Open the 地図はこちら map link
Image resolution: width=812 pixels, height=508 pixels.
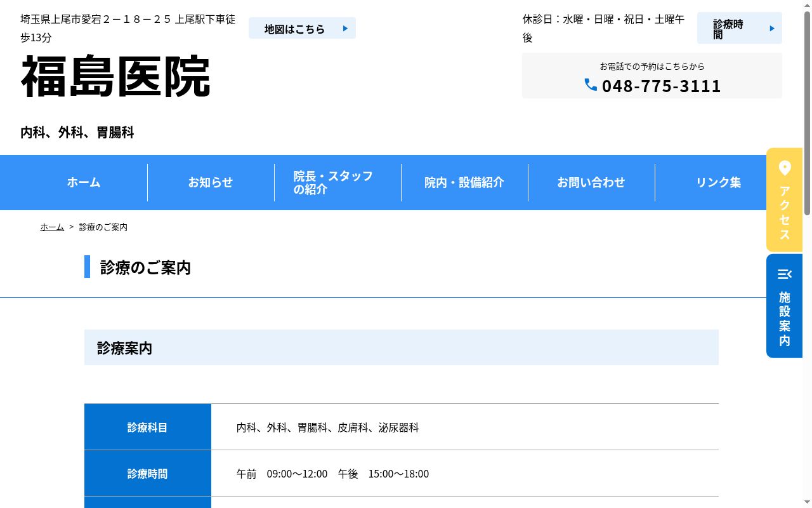(302, 29)
